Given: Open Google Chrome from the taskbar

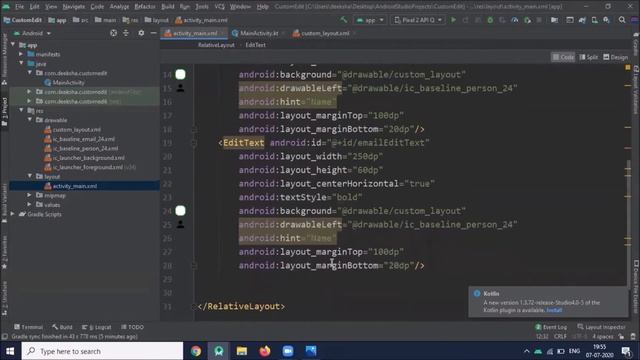Looking at the screenshot, I should 196,351.
